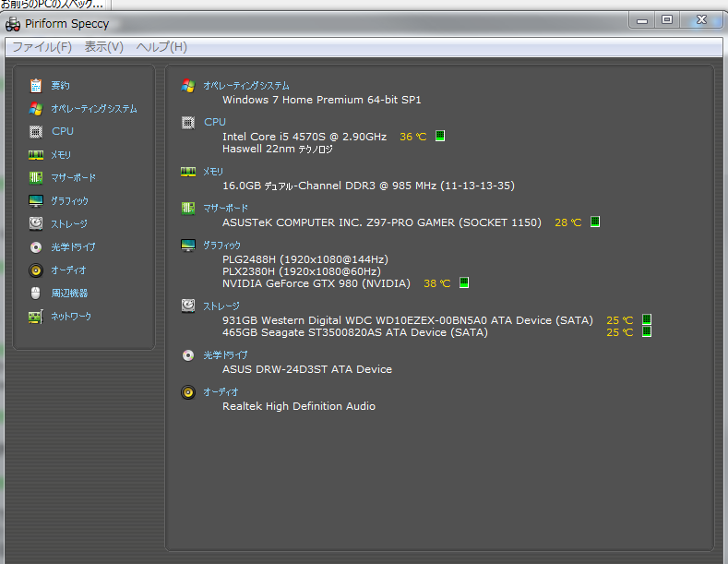728x564 pixels.
Task: Click the メモリ RAM stick icon in sidebar
Action: coord(36,155)
